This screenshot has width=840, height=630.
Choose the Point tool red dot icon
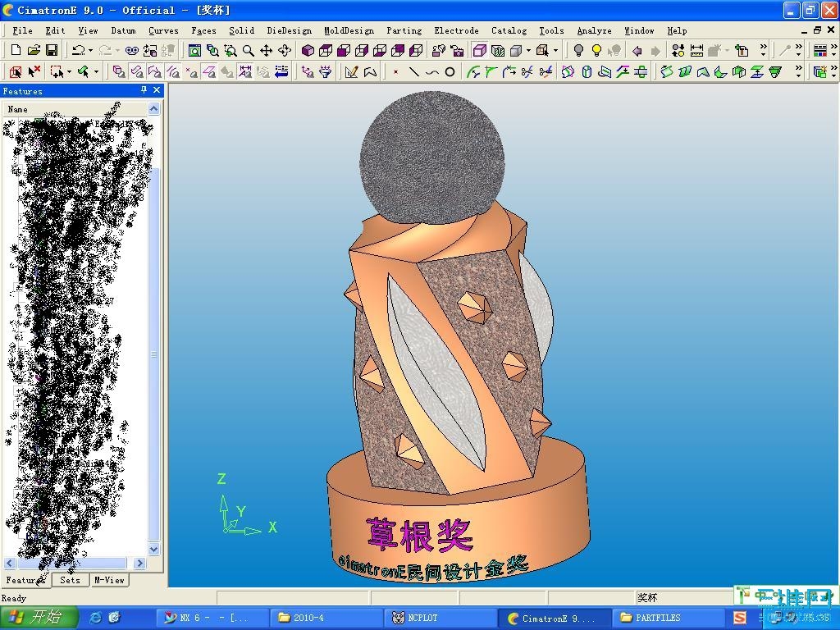point(395,71)
